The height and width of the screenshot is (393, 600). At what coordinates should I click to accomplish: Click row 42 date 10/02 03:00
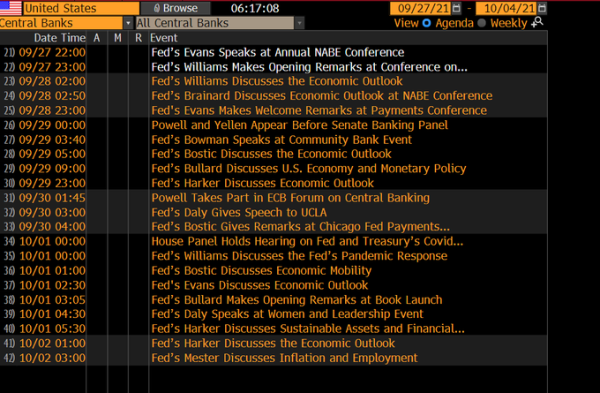tap(52, 358)
